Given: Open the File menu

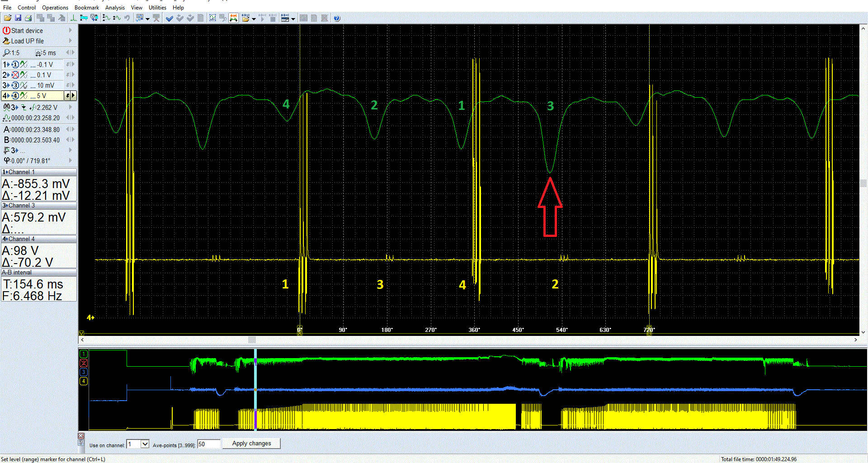Looking at the screenshot, I should 7,8.
